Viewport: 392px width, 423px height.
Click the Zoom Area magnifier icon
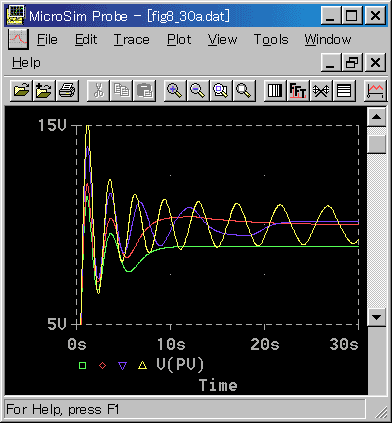click(221, 90)
